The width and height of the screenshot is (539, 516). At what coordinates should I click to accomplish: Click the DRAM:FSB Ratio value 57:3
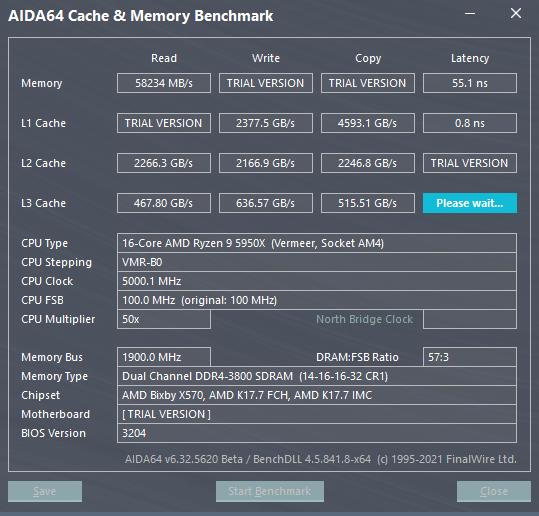click(470, 357)
